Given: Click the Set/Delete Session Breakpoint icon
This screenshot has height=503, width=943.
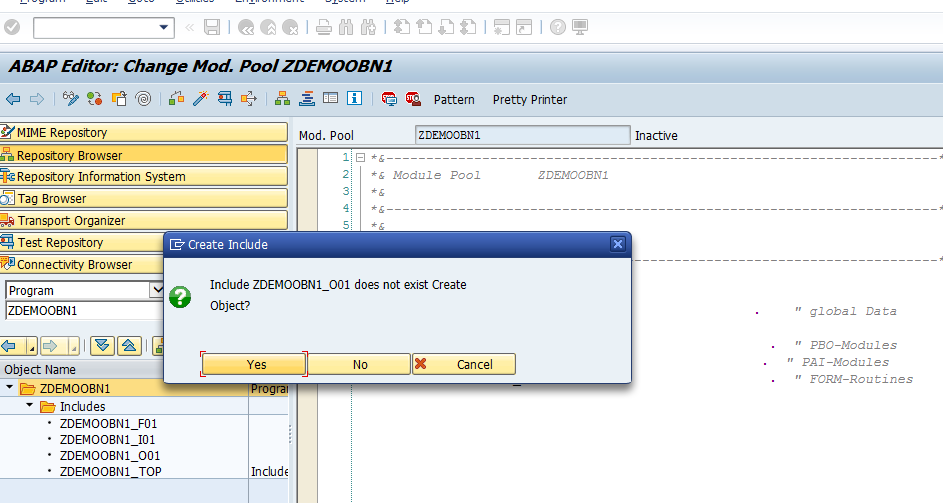Looking at the screenshot, I should (389, 99).
